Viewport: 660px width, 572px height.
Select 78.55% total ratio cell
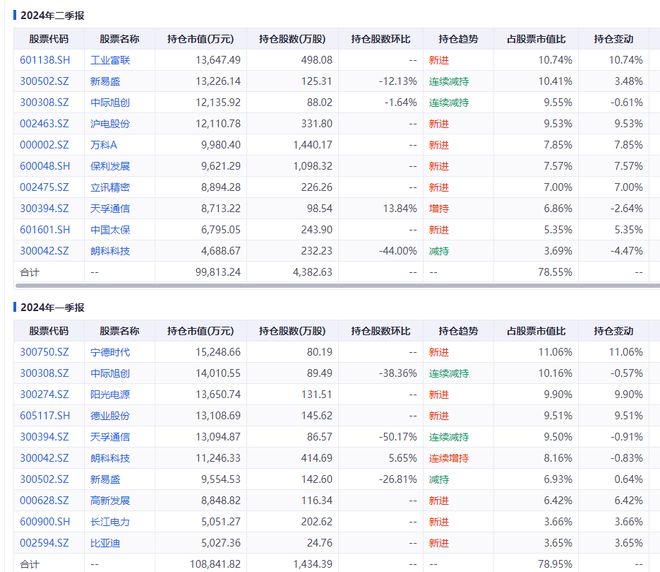[x=555, y=272]
